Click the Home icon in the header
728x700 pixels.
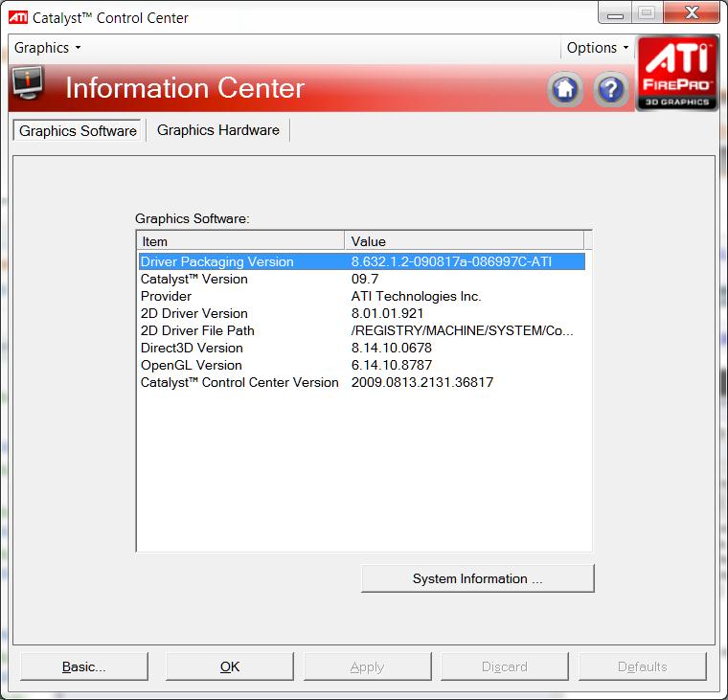(564, 88)
